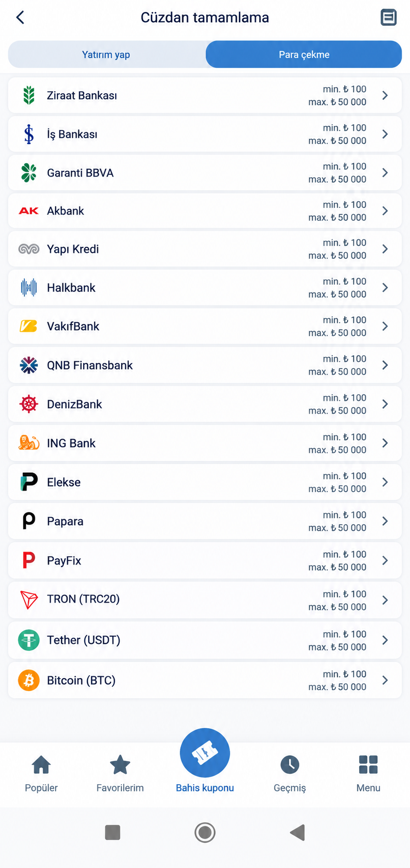This screenshot has height=868, width=410.
Task: Tap the TRON red triangle logo
Action: (x=29, y=600)
